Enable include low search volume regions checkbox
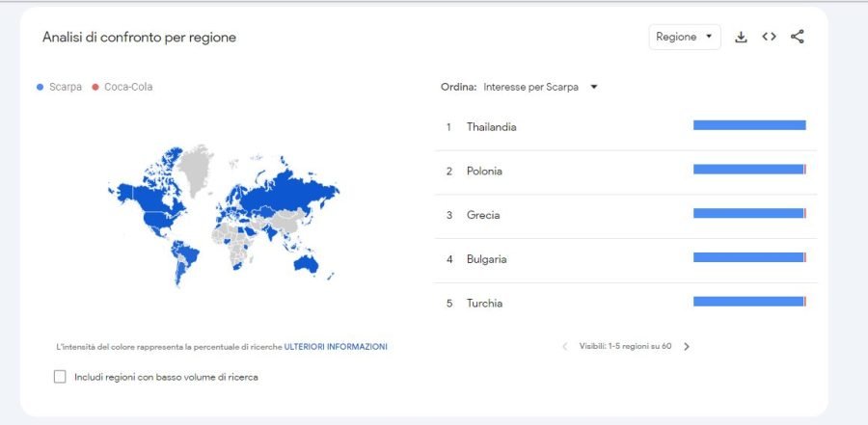Viewport: 868px width, 425px height. tap(60, 377)
